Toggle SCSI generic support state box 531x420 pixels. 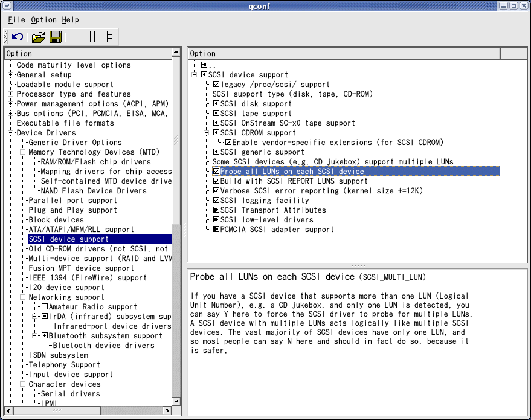pos(216,152)
